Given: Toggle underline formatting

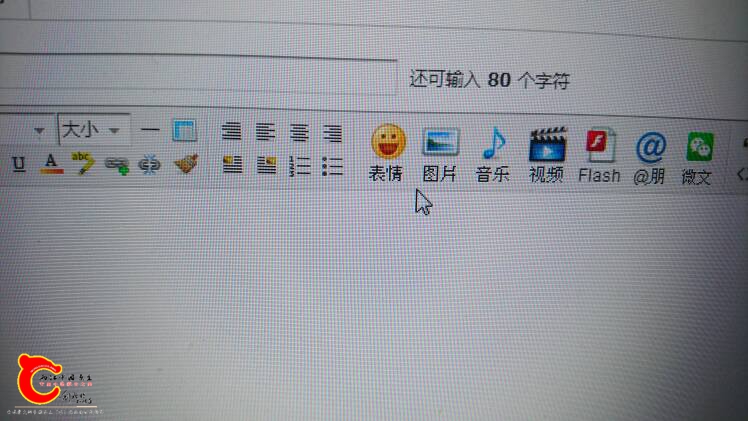Looking at the screenshot, I should pyautogui.click(x=19, y=164).
